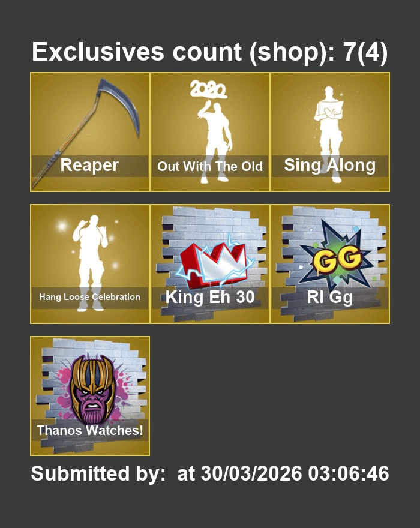Click the Out With The Old emote
This screenshot has height=528, width=420.
pos(210,132)
